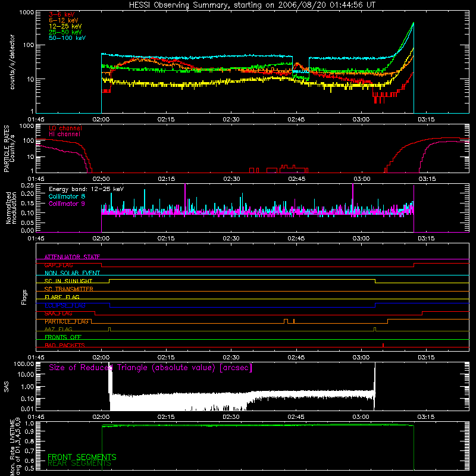This screenshot has width=476, height=476.
Task: Select the cyan 50-100 keV legend label
Action: coord(67,38)
